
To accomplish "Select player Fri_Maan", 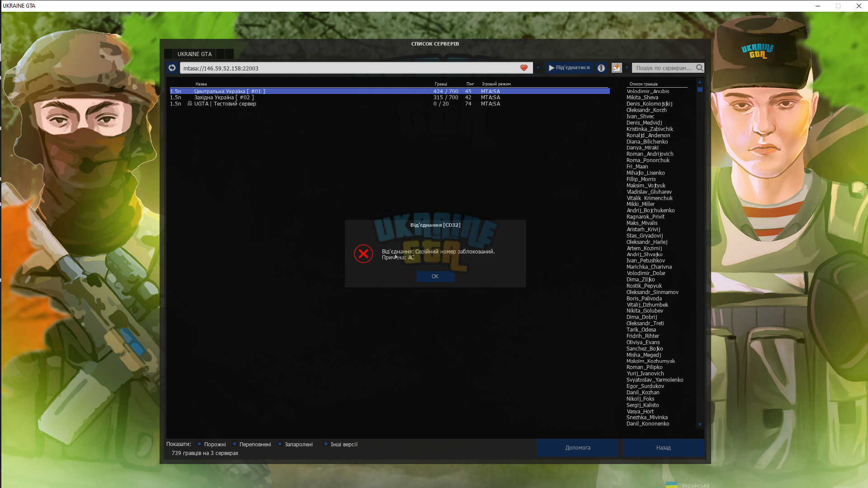I will point(637,167).
